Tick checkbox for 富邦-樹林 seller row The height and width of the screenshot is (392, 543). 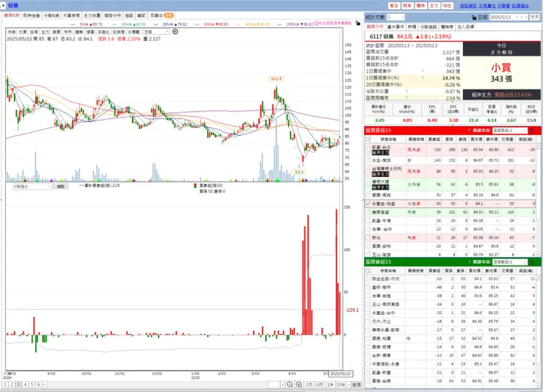(x=368, y=287)
